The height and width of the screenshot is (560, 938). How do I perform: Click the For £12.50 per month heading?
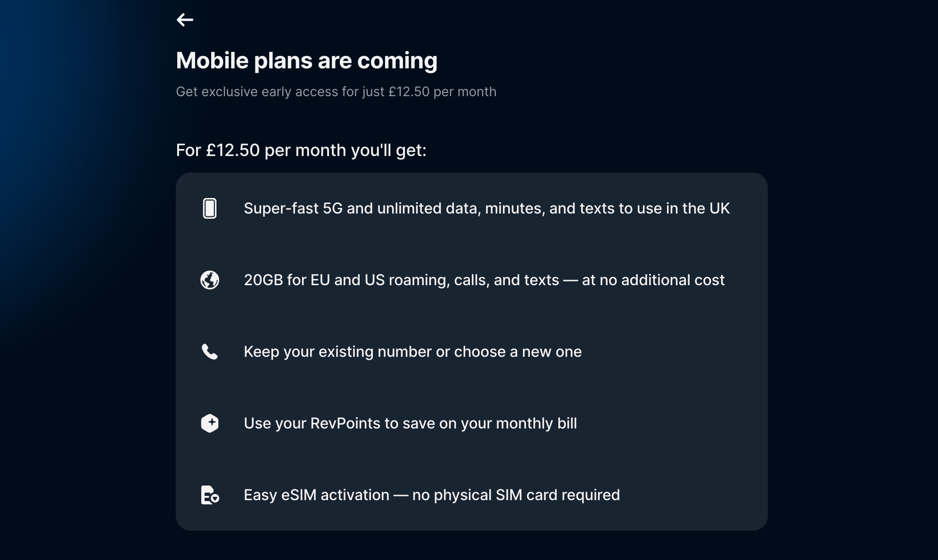point(301,150)
